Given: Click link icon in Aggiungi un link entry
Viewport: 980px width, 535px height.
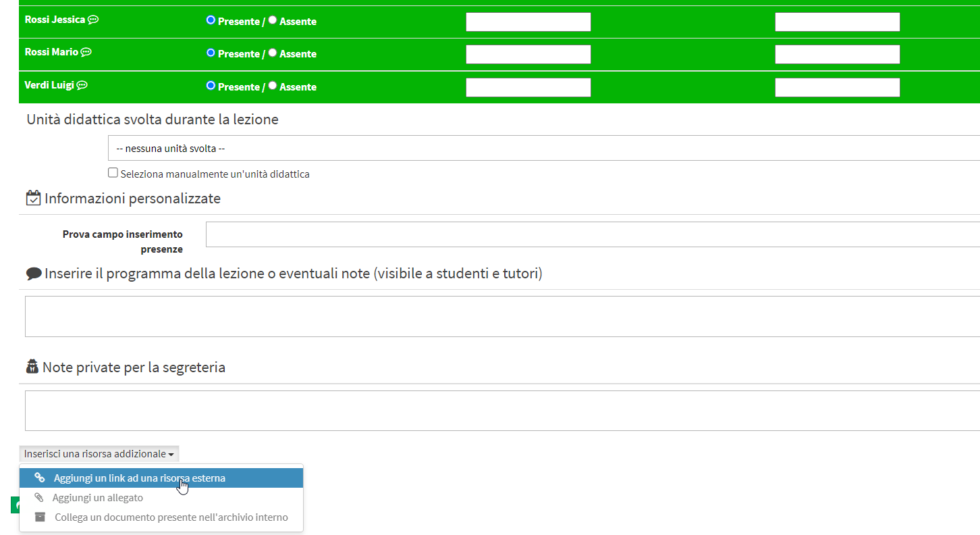Looking at the screenshot, I should (x=40, y=478).
